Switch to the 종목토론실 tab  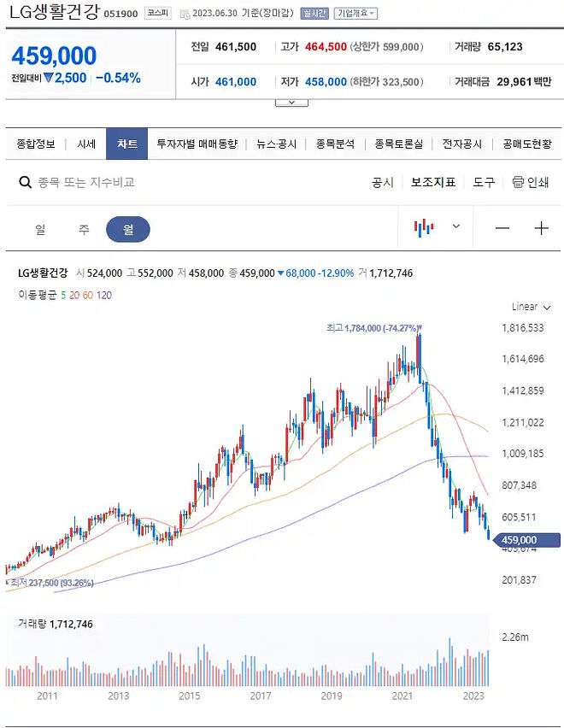[x=397, y=144]
